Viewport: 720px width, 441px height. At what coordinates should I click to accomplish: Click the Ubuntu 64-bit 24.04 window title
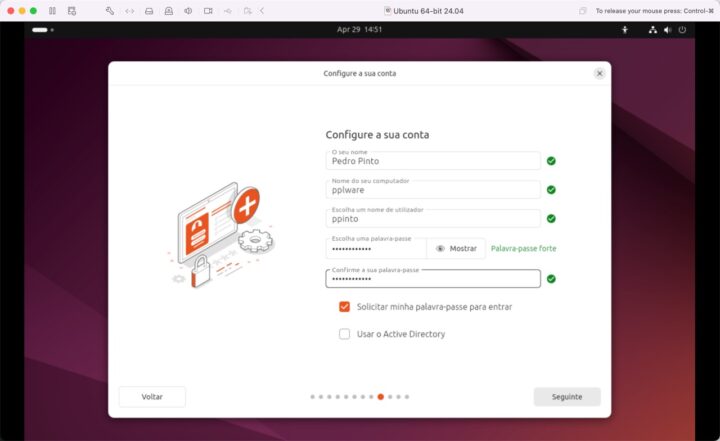(428, 11)
